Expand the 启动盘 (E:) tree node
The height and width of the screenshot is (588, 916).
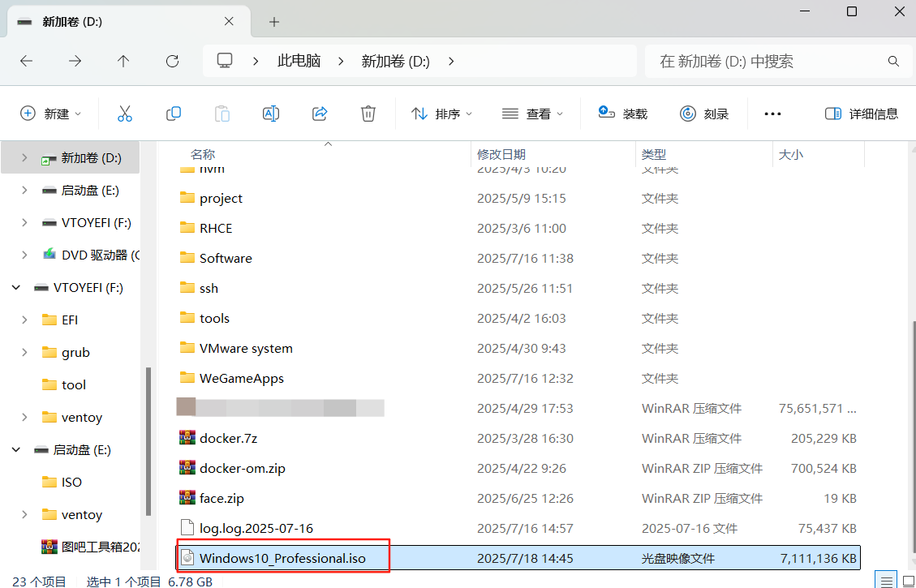(24, 191)
